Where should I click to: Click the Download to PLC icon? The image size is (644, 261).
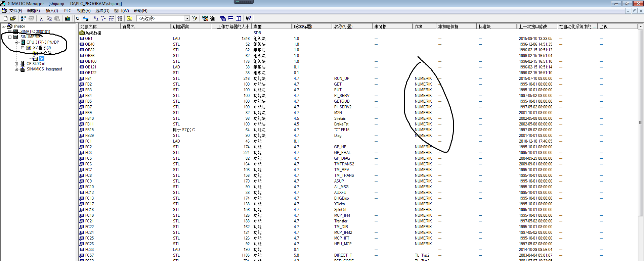tap(68, 18)
